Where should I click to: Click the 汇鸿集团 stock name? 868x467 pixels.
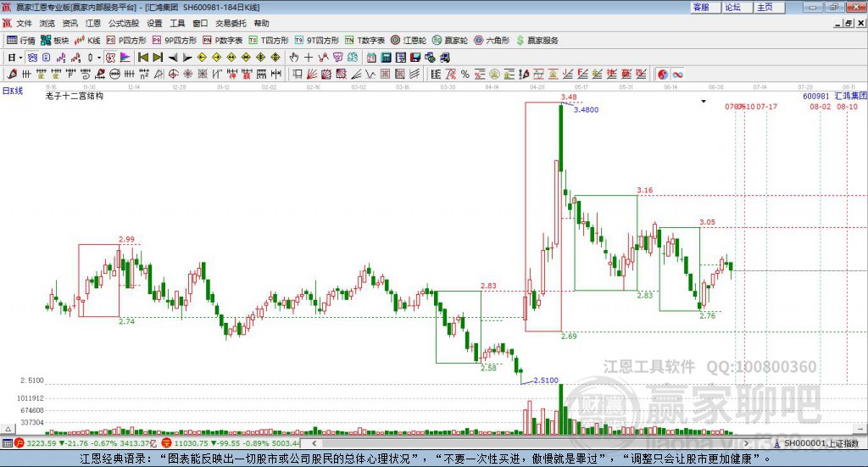pyautogui.click(x=850, y=97)
